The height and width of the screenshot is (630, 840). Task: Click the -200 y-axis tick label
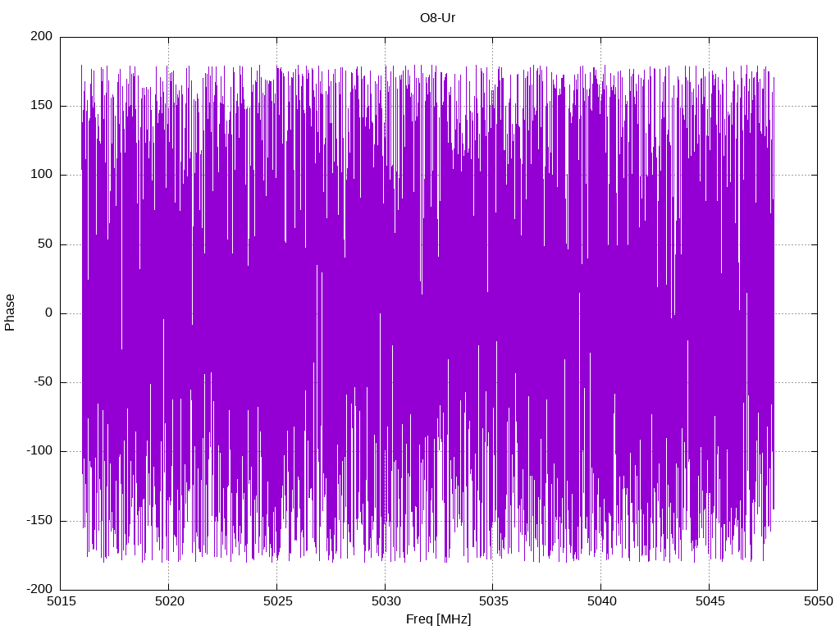click(x=39, y=589)
